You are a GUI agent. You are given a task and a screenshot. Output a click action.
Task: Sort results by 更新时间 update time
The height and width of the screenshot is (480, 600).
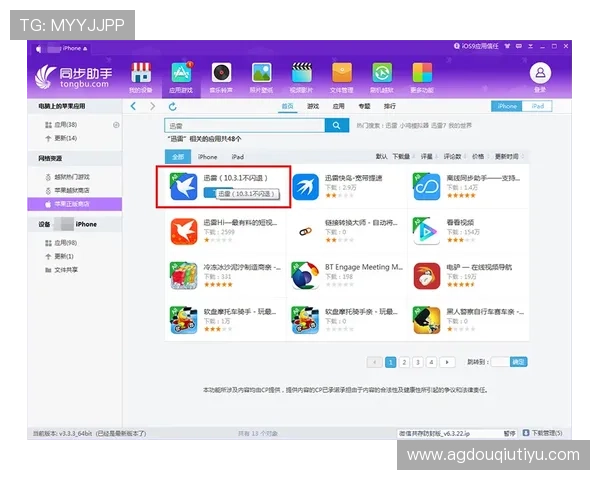click(x=507, y=157)
